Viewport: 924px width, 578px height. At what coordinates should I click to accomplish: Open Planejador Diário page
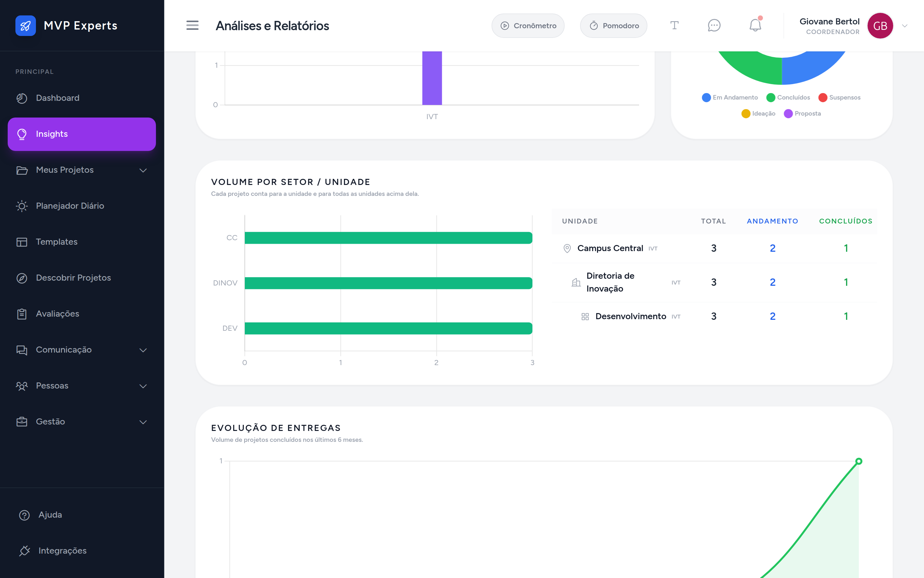[82, 206]
